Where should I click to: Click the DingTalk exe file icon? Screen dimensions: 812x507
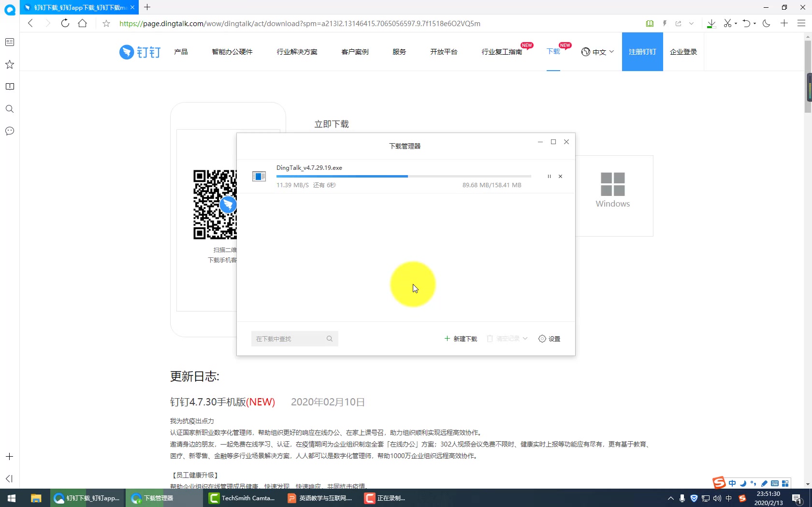tap(259, 177)
